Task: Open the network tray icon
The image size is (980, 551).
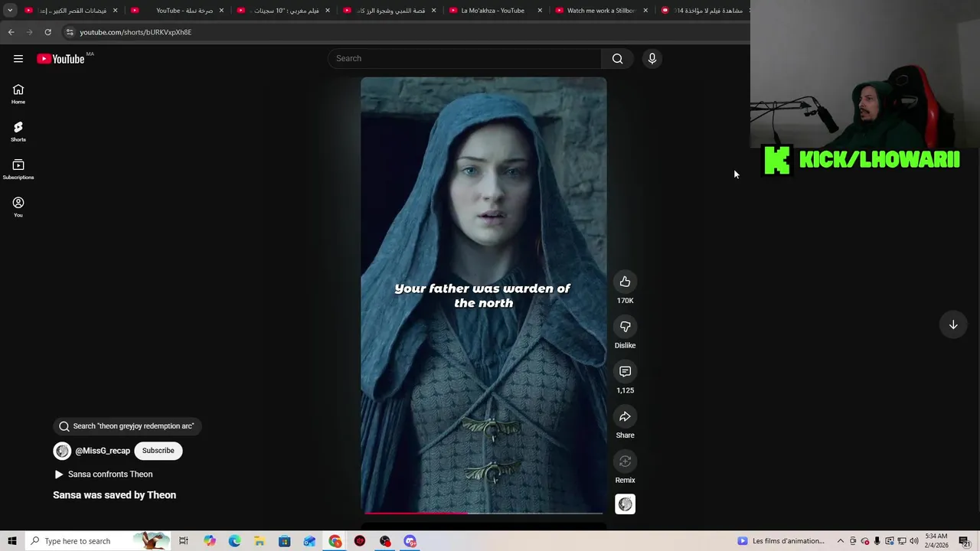Action: pyautogui.click(x=901, y=541)
